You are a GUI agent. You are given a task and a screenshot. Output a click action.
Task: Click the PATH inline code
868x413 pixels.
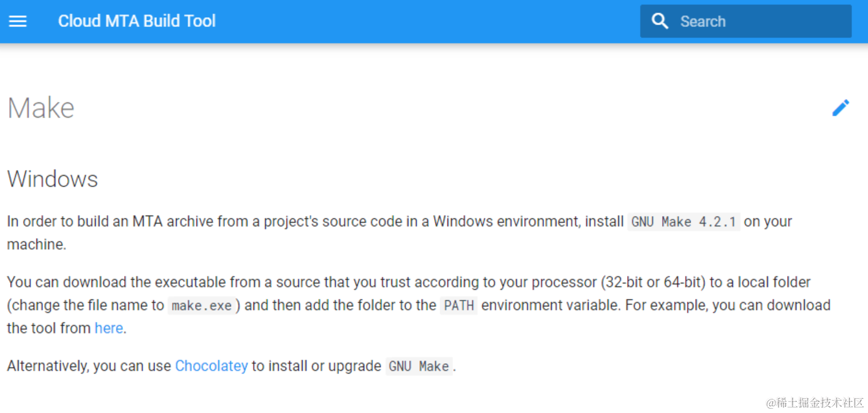point(459,306)
